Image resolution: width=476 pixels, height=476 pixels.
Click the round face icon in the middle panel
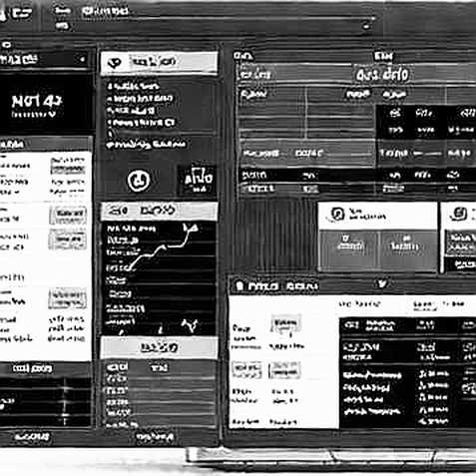[139, 181]
